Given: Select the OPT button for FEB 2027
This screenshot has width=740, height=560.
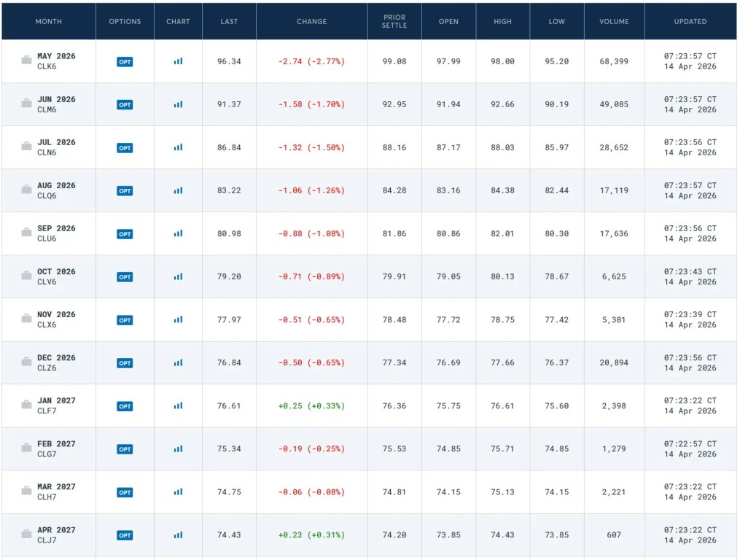Looking at the screenshot, I should pyautogui.click(x=125, y=449).
